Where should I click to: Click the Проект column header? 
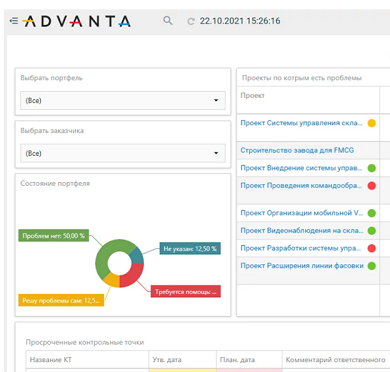252,96
